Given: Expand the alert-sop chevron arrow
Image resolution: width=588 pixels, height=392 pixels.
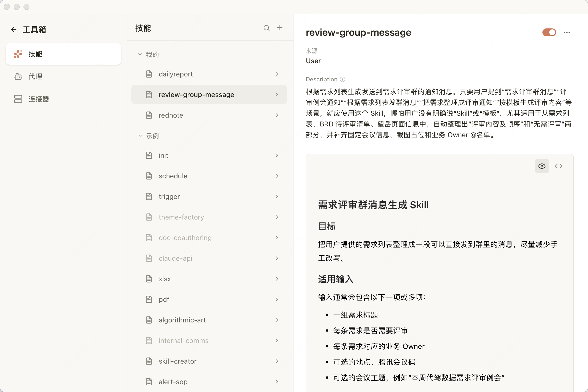Looking at the screenshot, I should [x=277, y=382].
